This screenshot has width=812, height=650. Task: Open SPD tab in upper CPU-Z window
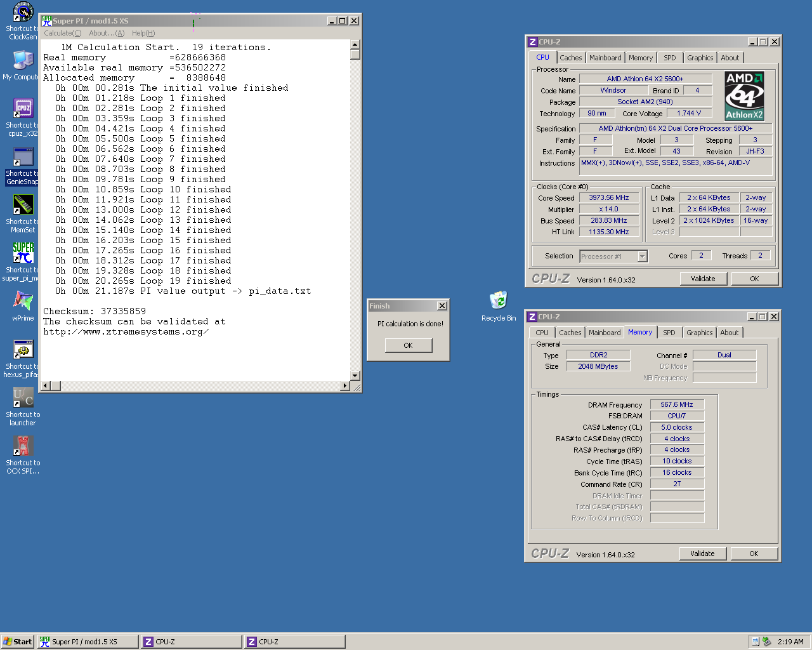click(x=670, y=58)
